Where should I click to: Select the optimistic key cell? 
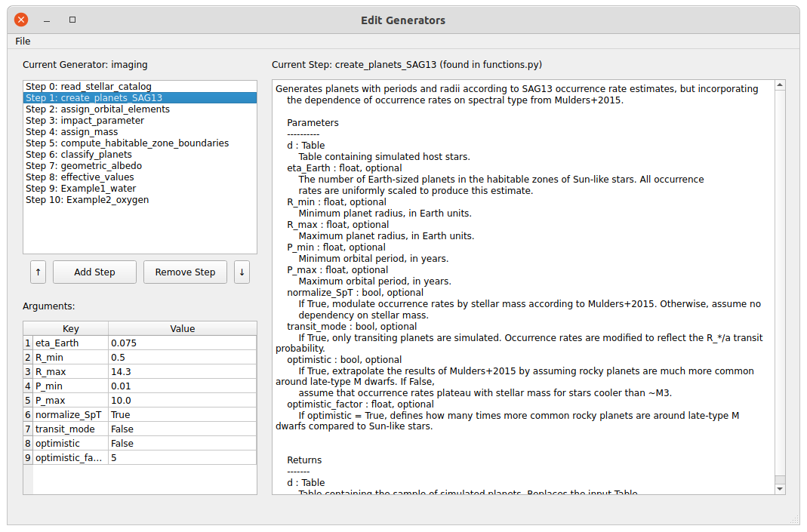[x=70, y=444]
